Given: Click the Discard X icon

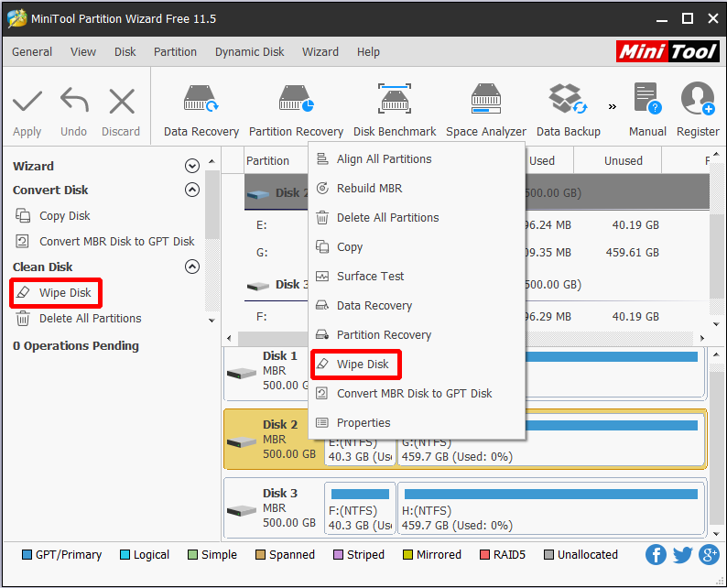Looking at the screenshot, I should 122,101.
